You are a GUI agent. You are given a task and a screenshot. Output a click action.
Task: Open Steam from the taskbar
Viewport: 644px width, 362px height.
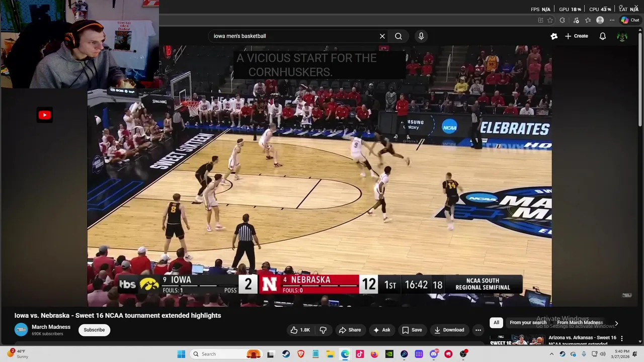click(x=286, y=354)
